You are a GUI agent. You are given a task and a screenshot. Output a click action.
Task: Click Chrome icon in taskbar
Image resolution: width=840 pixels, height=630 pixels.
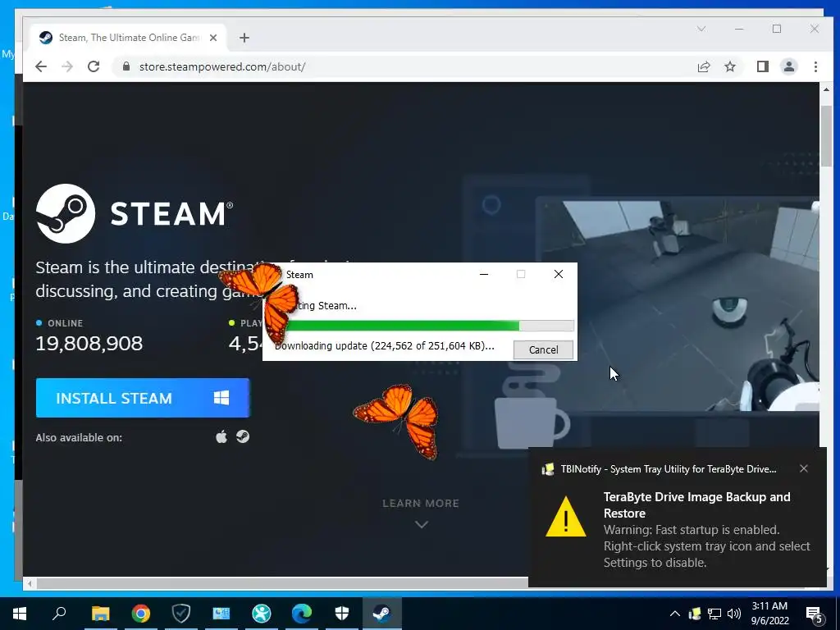click(141, 614)
